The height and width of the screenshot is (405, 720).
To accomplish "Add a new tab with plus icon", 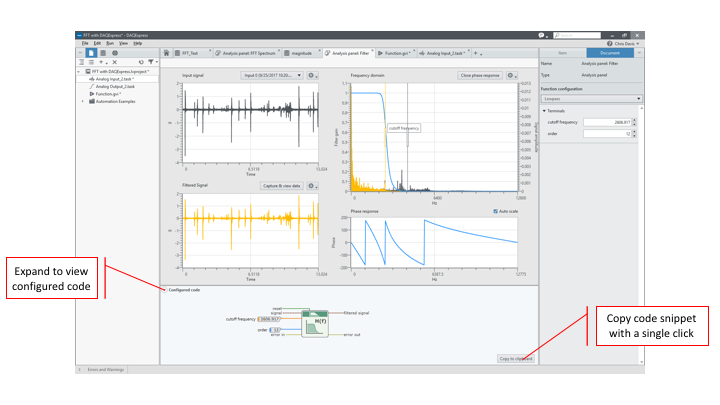I will coord(477,52).
